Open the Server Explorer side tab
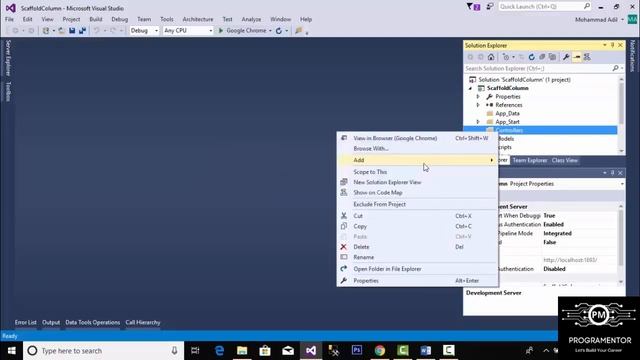 tap(8, 58)
